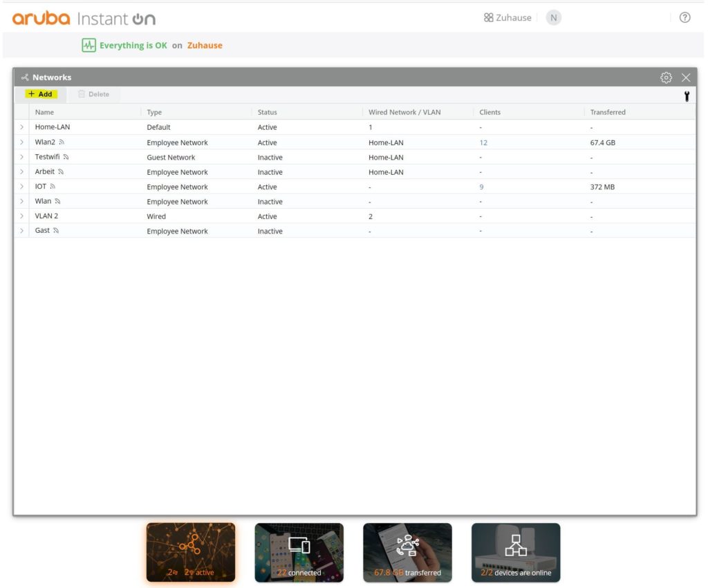Expand the Gast network row

click(21, 231)
